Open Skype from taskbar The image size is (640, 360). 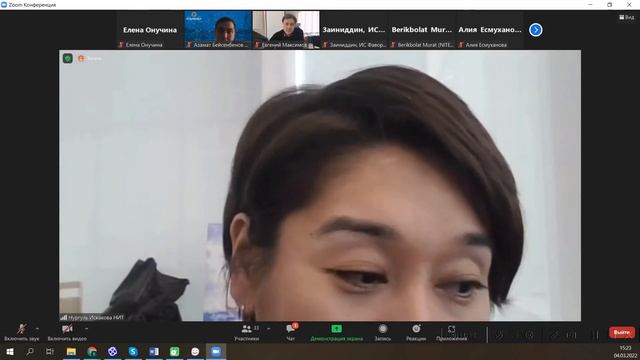[x=133, y=351]
